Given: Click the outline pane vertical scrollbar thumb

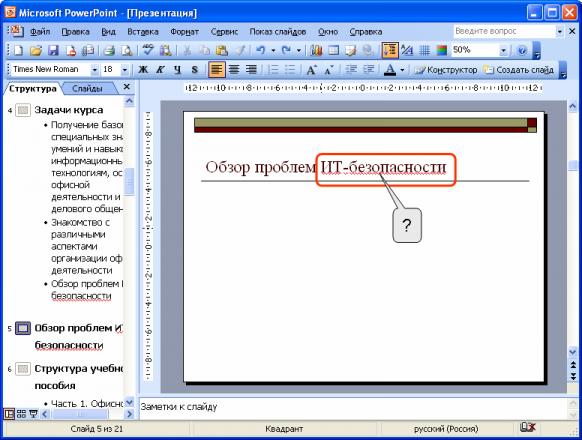Looking at the screenshot, I should [129, 182].
